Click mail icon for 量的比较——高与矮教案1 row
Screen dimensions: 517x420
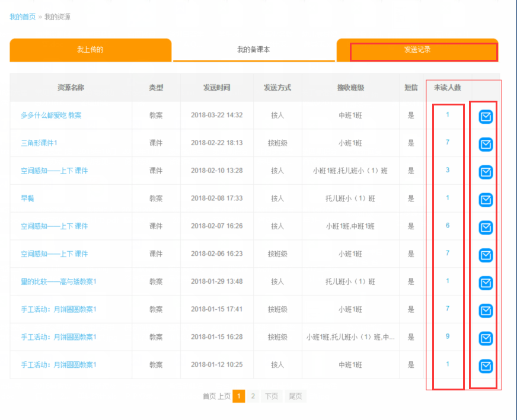point(486,283)
